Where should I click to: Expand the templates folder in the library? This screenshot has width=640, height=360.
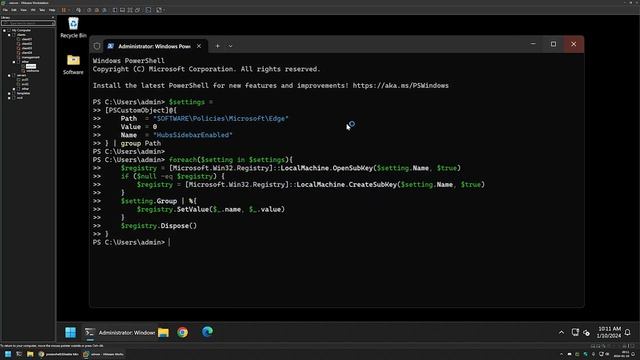point(9,93)
